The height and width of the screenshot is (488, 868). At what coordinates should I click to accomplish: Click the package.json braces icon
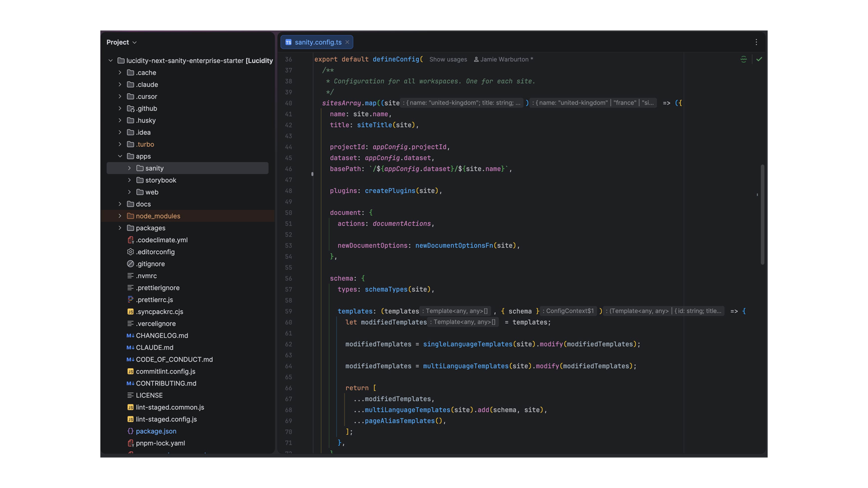(x=130, y=431)
